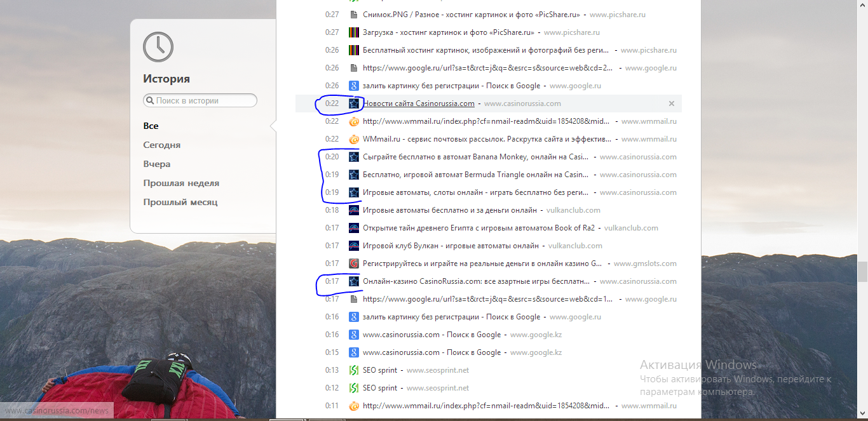
Task: Open the 0:22 wmmail.ru index.php entry
Action: tap(486, 121)
